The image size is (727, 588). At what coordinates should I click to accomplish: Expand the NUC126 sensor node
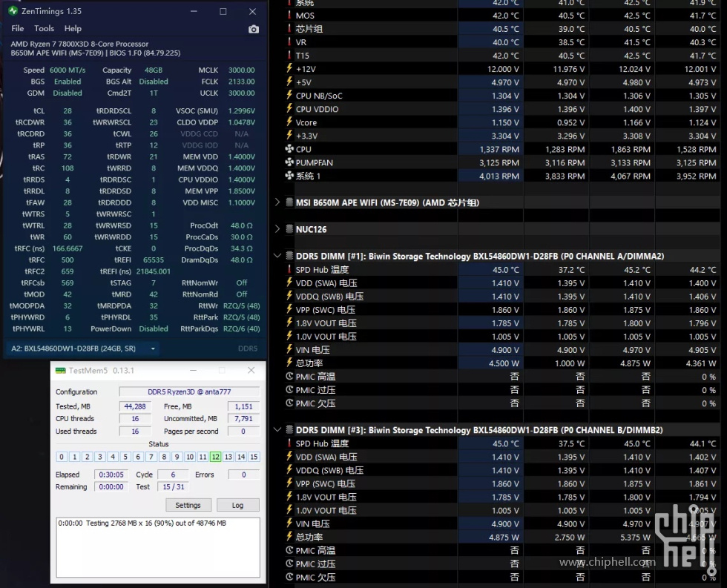(277, 229)
